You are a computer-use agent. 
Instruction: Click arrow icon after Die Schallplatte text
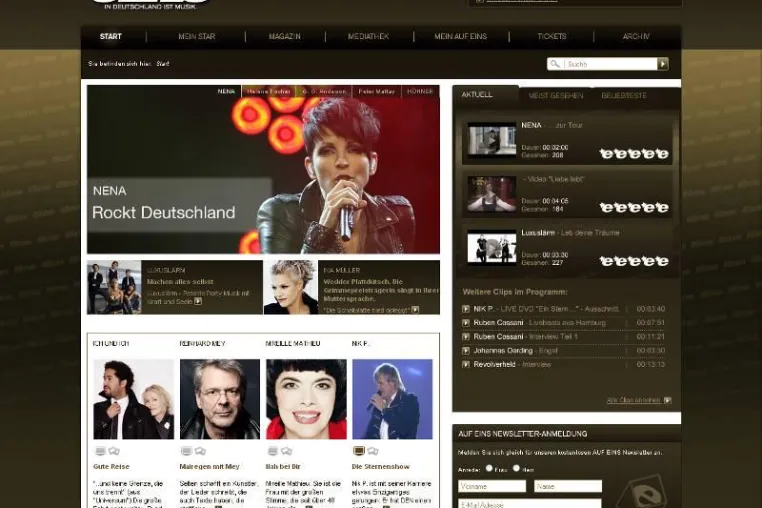click(415, 310)
